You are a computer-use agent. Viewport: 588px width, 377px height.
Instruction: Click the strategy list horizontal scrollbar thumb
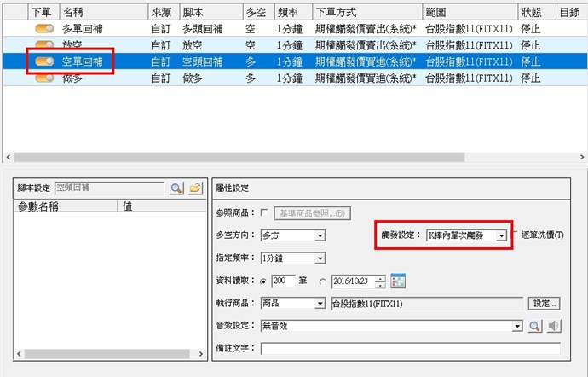239,157
